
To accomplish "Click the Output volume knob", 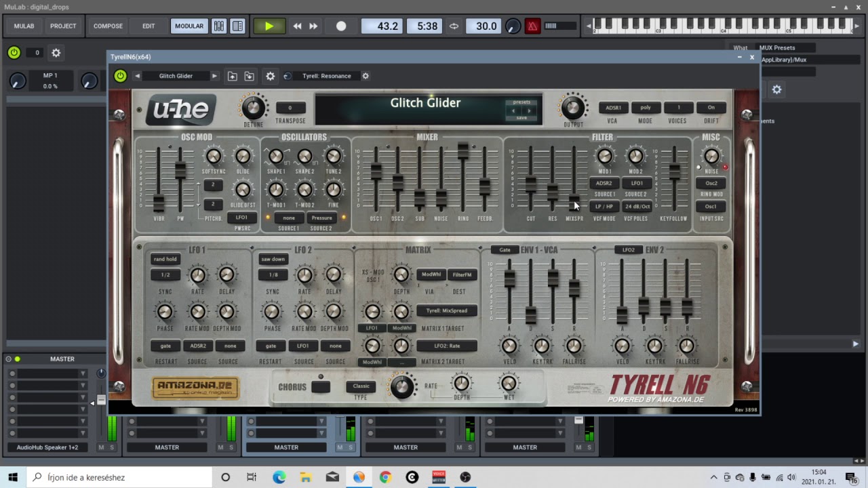I will (573, 107).
